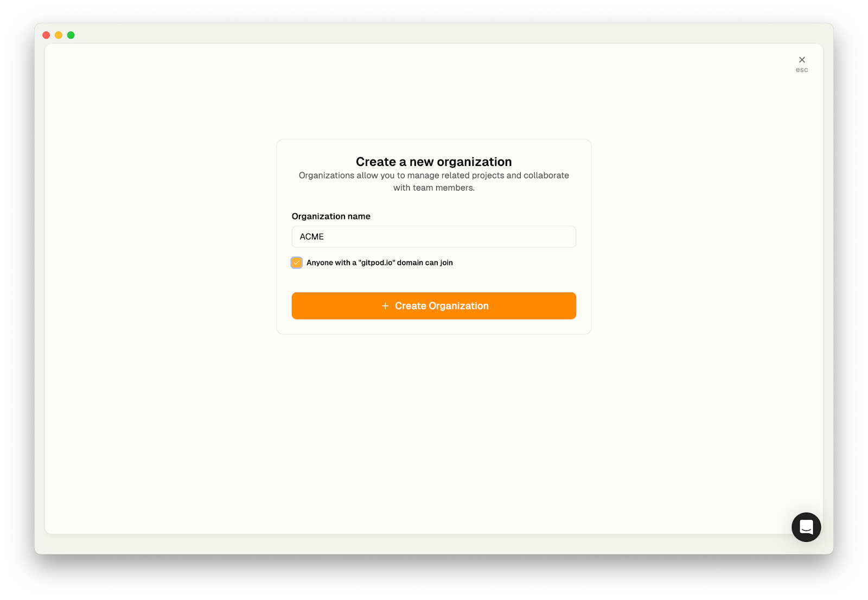Click the plus icon on Create Organization
This screenshot has height=600, width=868.
tap(385, 306)
